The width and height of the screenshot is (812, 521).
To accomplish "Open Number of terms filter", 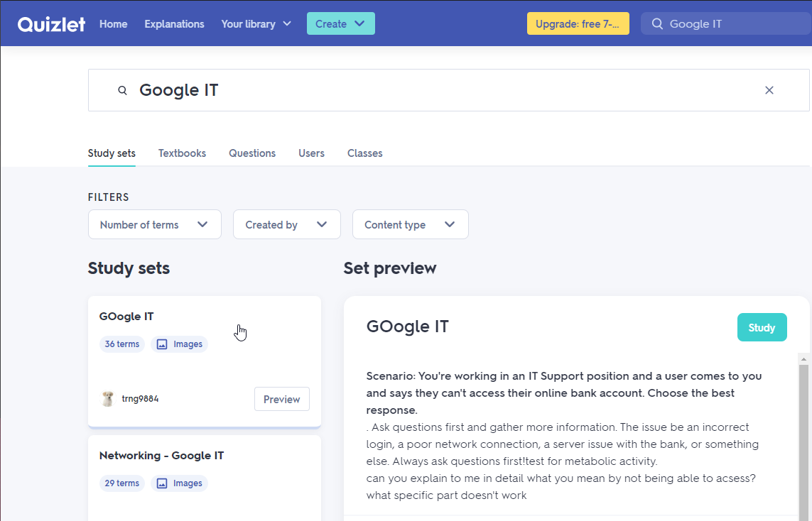I will 154,224.
